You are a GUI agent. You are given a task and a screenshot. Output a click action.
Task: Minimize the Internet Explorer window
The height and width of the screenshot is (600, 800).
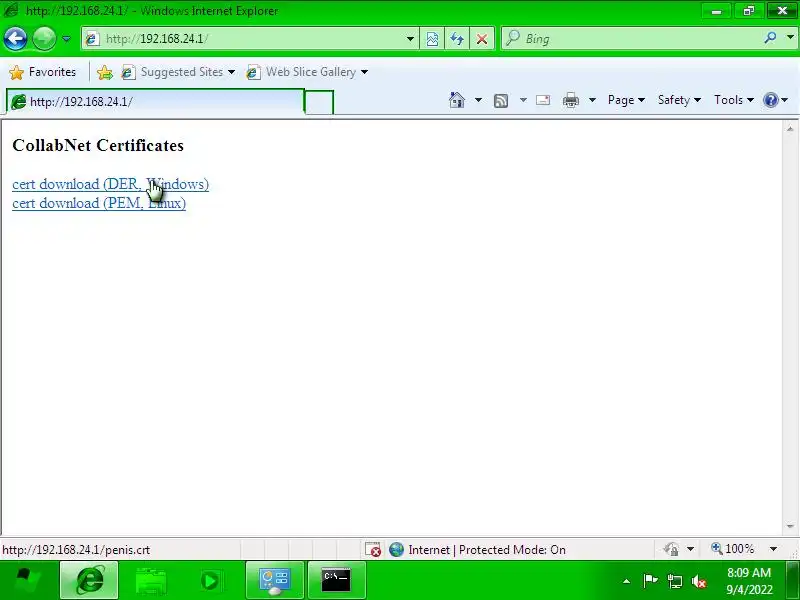(x=717, y=10)
